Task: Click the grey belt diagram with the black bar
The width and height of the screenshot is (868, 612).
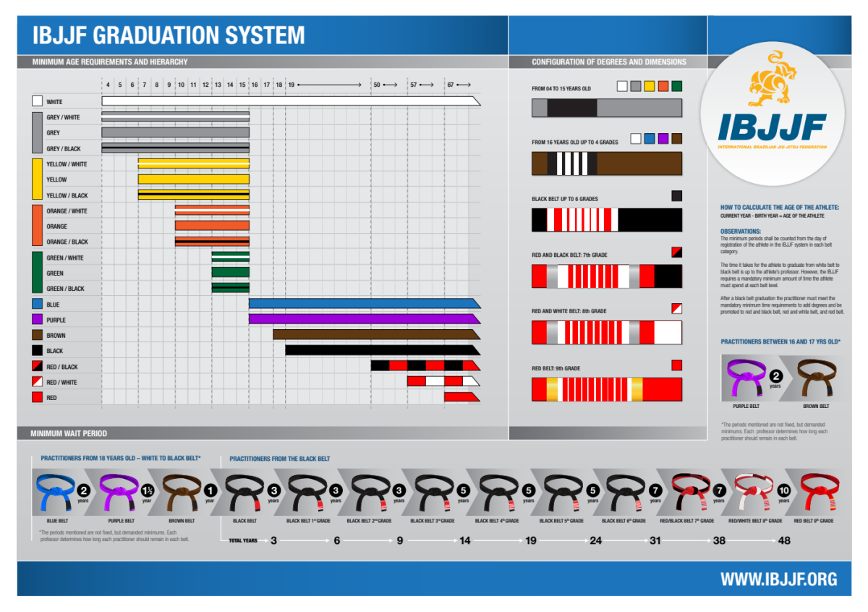Action: pyautogui.click(x=607, y=108)
